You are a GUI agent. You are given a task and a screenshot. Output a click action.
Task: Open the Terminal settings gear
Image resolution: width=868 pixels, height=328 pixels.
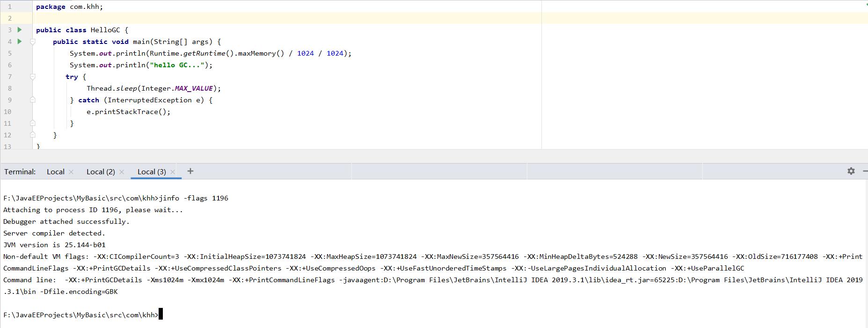tap(851, 171)
